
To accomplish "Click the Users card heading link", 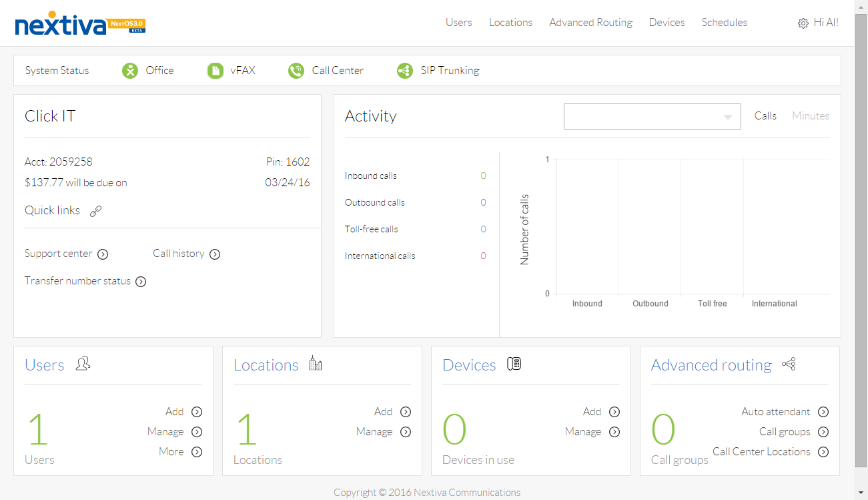I will 45,365.
